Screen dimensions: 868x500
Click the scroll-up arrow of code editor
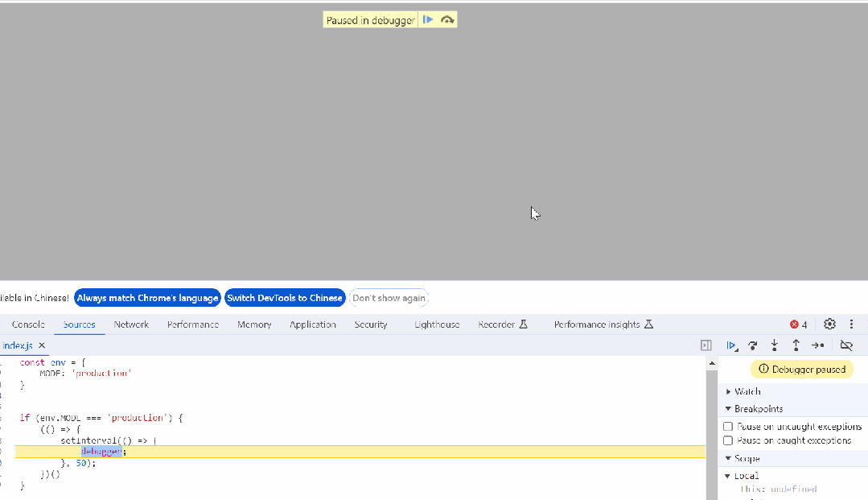pyautogui.click(x=712, y=363)
